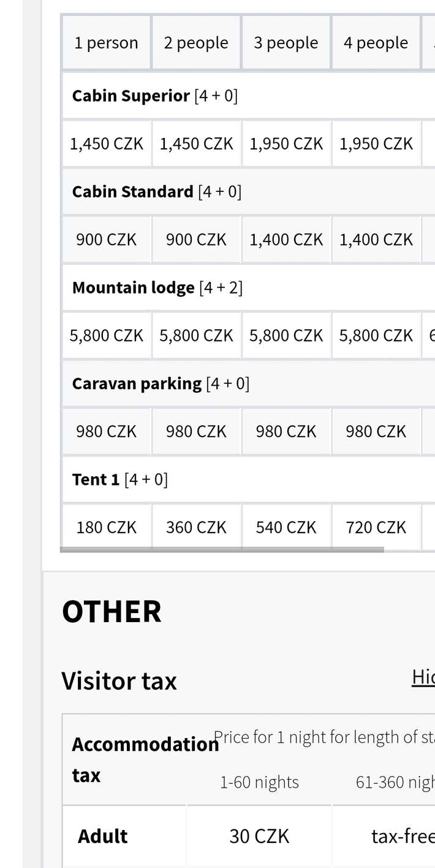Viewport: 435px width, 868px height.
Task: Click the price table's horizontal scrollbar
Action: [x=222, y=550]
